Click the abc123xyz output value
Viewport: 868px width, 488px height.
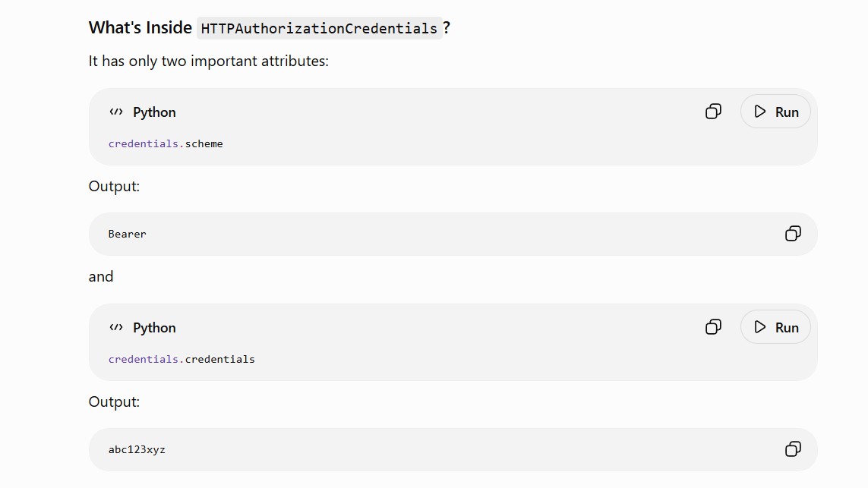137,449
